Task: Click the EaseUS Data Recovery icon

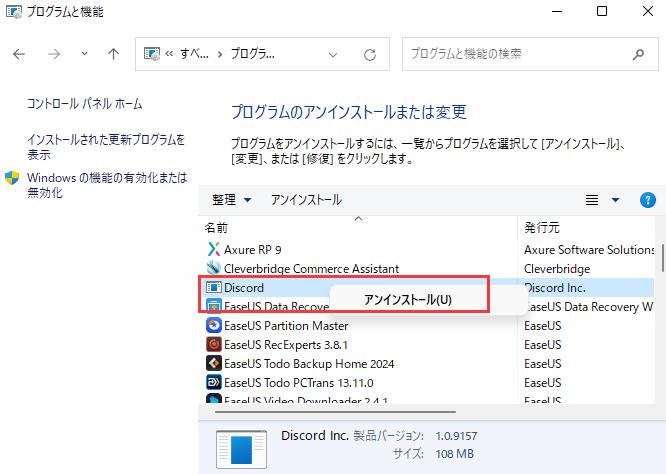Action: (214, 305)
